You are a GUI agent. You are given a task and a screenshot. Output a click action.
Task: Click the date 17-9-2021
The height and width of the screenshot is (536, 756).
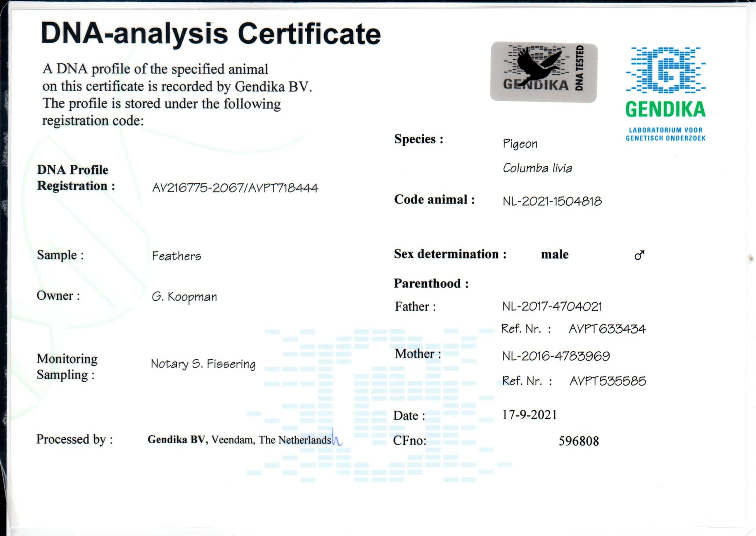[x=529, y=415]
